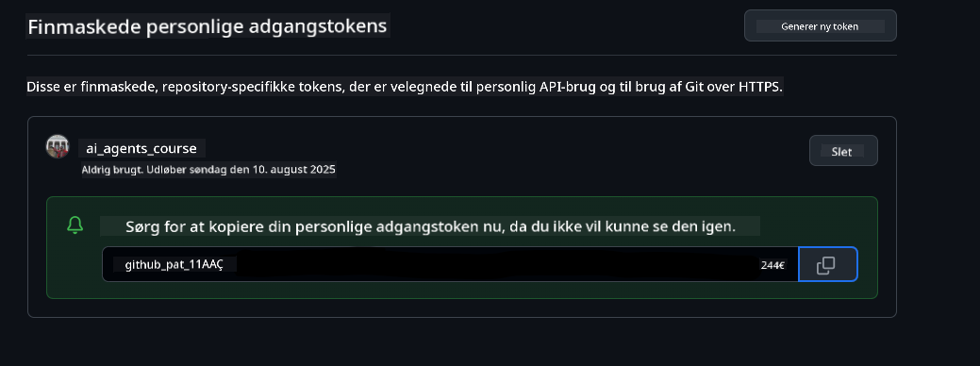
Task: Click the Finmaskede personlige adgangstokens heading
Action: pos(208,26)
